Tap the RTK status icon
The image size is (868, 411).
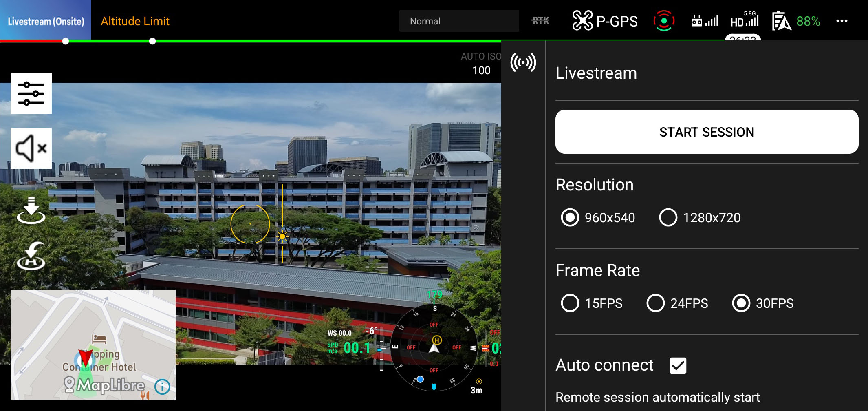(x=540, y=21)
